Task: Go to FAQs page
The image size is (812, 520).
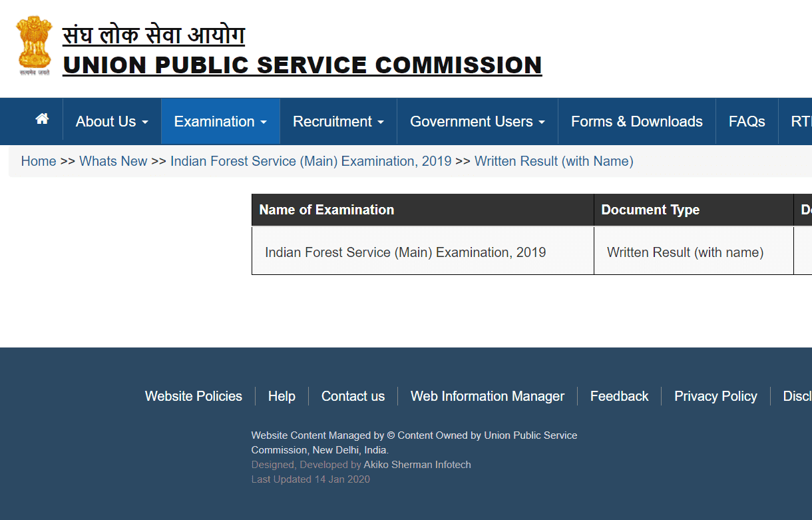Action: (x=747, y=121)
